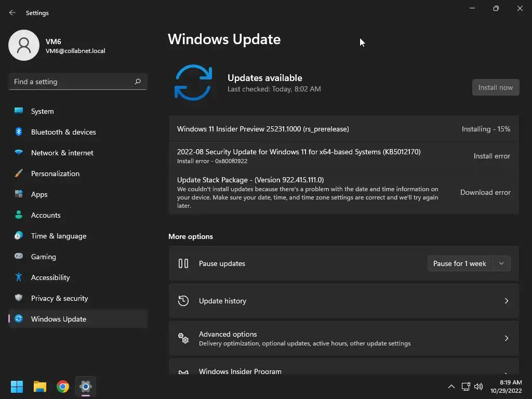Open the VM6 user profile avatar
This screenshot has height=399, width=532.
24,45
